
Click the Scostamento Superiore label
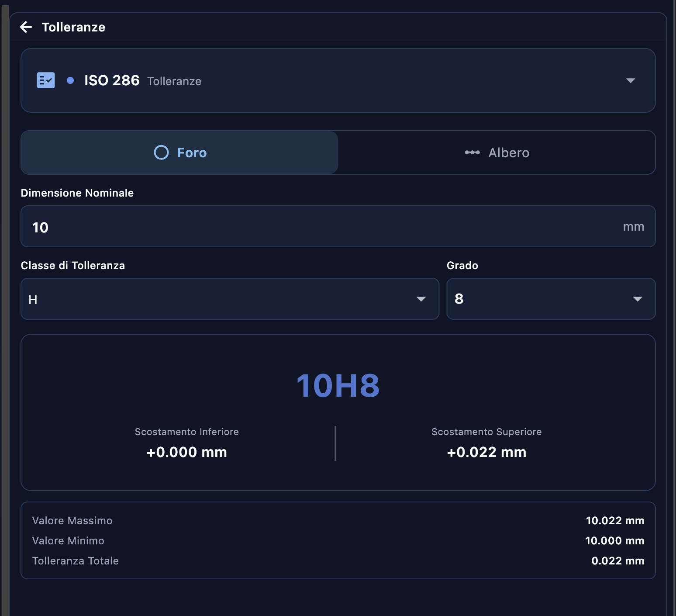tap(486, 432)
